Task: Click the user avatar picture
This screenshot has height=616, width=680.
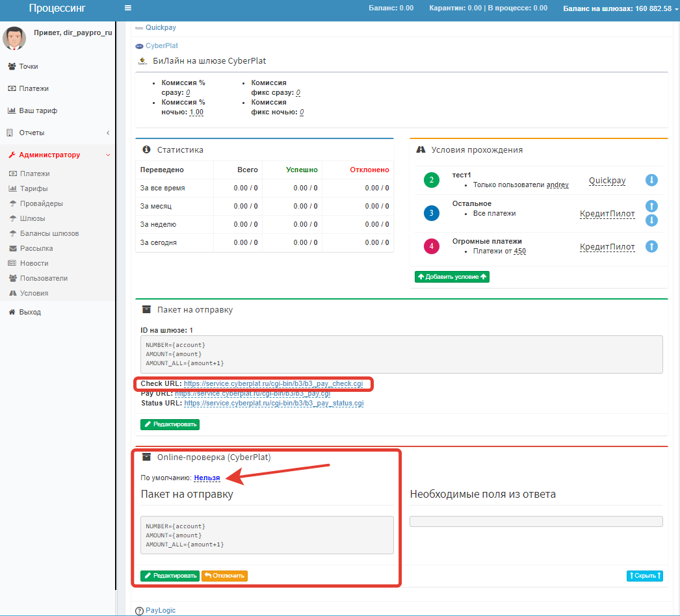Action: [14, 38]
